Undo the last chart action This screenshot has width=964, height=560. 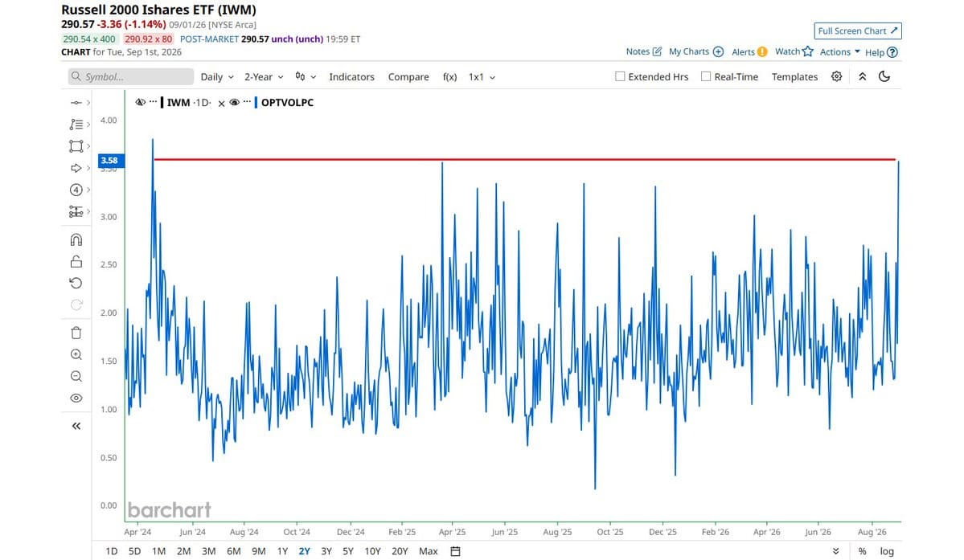[76, 283]
